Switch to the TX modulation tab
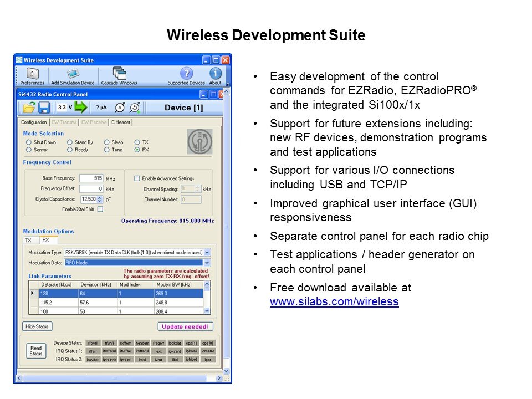The image size is (532, 399). coord(28,240)
